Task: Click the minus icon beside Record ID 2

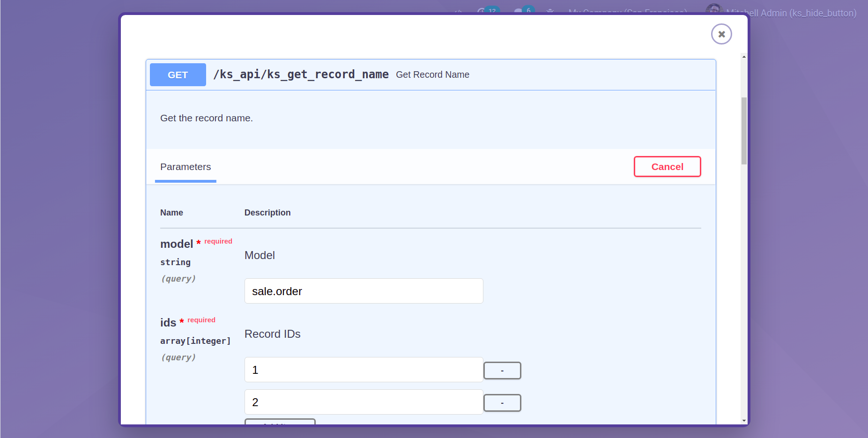Action: 502,402
